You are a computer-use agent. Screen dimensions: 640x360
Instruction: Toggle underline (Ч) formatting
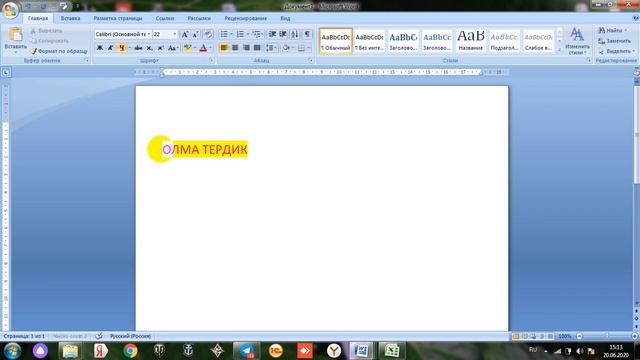pos(121,48)
